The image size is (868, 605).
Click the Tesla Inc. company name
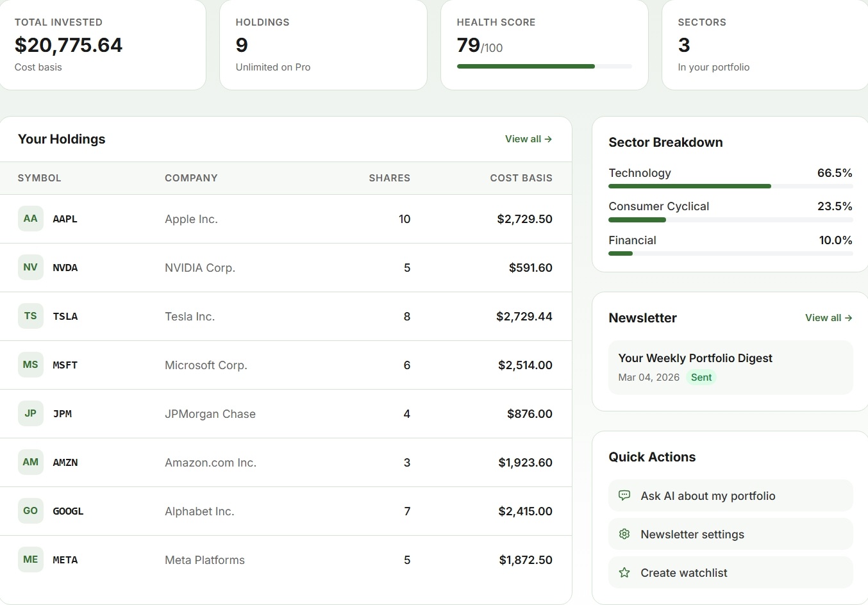pyautogui.click(x=190, y=317)
